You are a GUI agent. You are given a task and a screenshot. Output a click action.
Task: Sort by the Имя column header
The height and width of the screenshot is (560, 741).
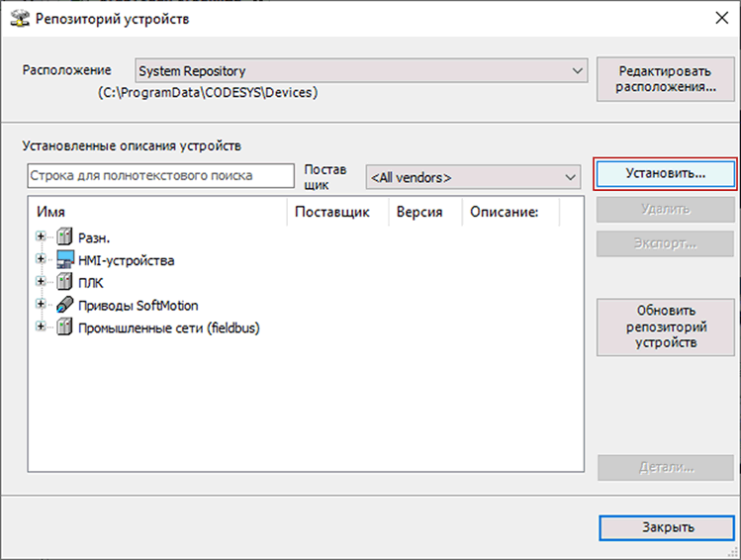pyautogui.click(x=157, y=212)
